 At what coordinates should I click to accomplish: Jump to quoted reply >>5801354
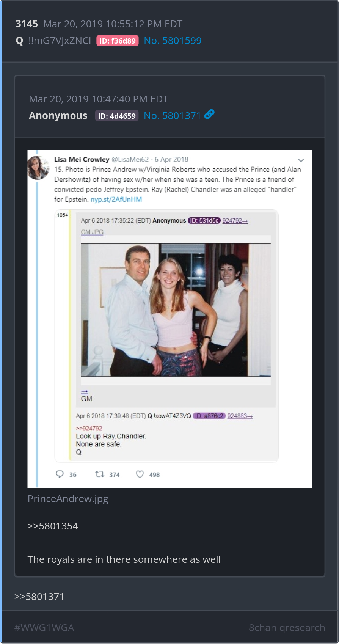[53, 526]
